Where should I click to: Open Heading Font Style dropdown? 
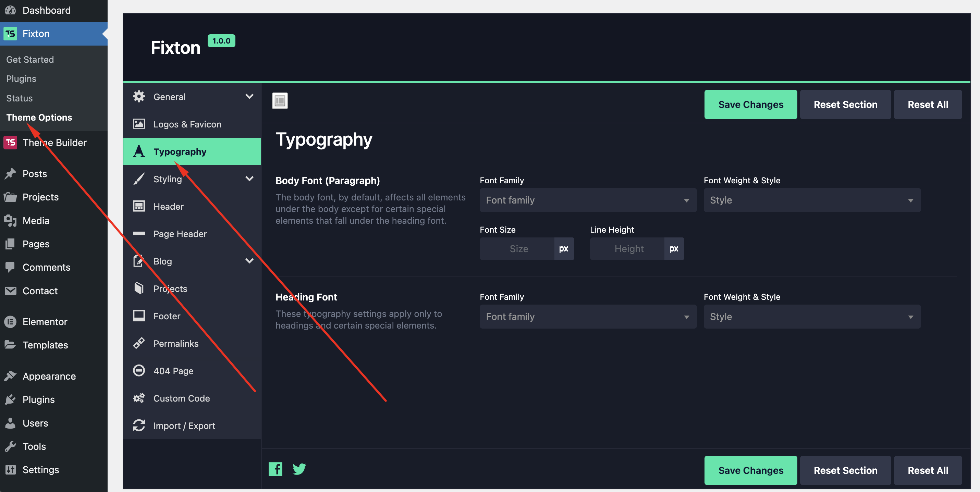pyautogui.click(x=811, y=317)
